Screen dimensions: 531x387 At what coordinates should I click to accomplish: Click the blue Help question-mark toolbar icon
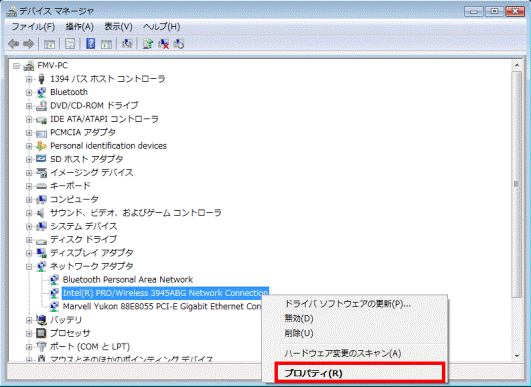[x=90, y=44]
